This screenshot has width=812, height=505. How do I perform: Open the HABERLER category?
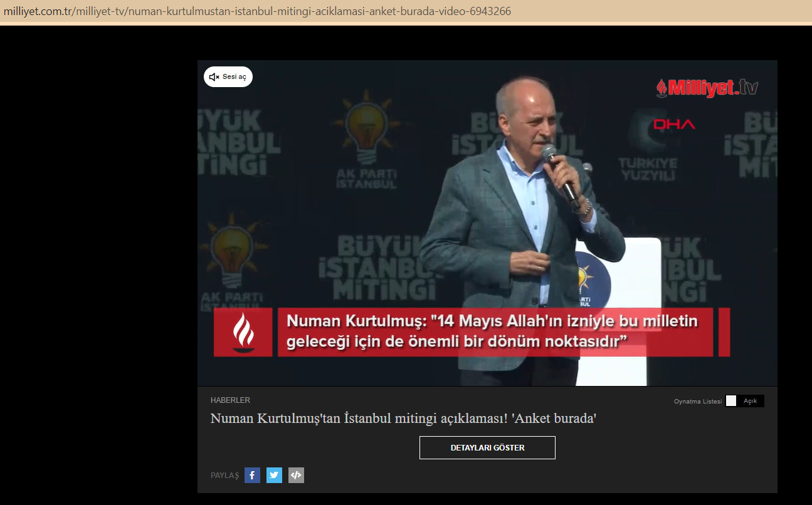[x=230, y=400]
